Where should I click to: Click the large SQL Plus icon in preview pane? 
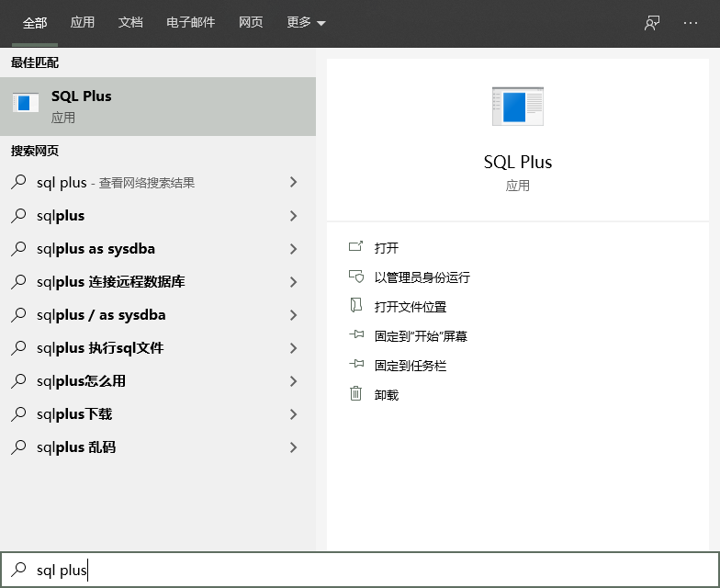(x=518, y=107)
